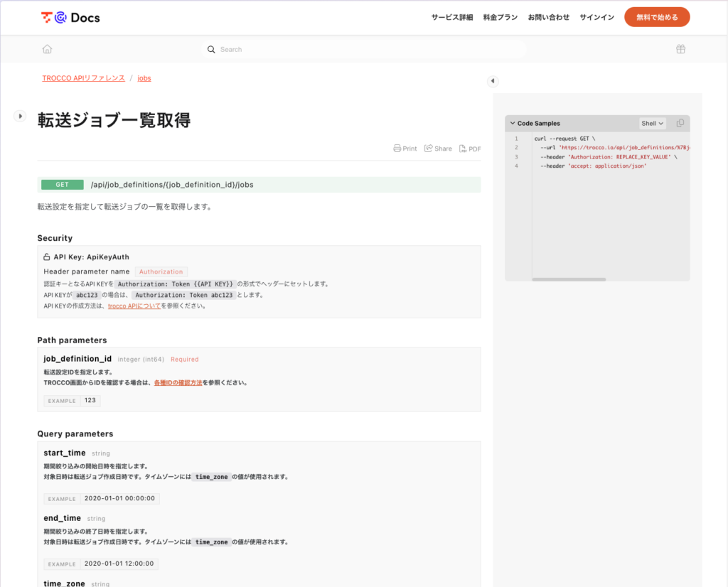Click the TROCCO APIリファレンス breadcrumb
728x587 pixels.
pos(83,78)
